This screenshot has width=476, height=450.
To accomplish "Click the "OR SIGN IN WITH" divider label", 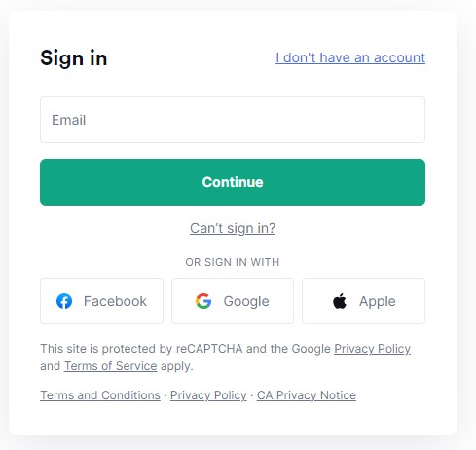I will [233, 262].
